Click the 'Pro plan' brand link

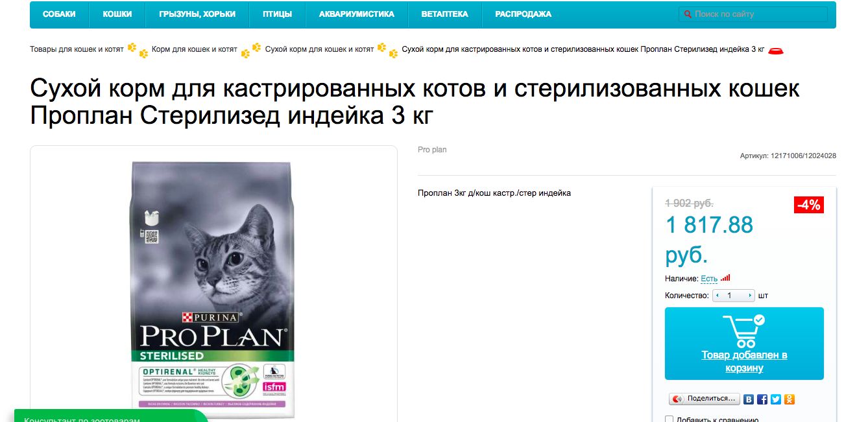coord(432,150)
